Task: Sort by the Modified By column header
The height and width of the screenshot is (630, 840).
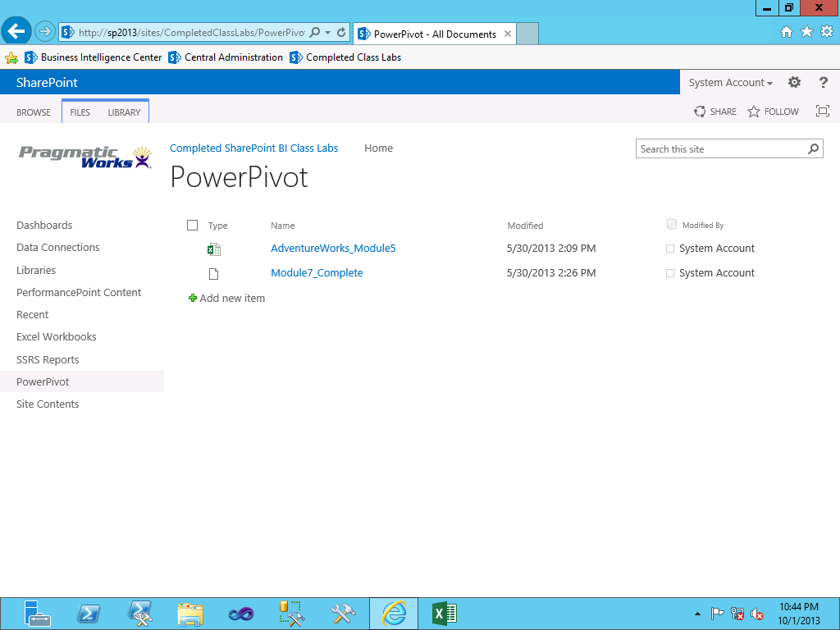Action: (703, 225)
